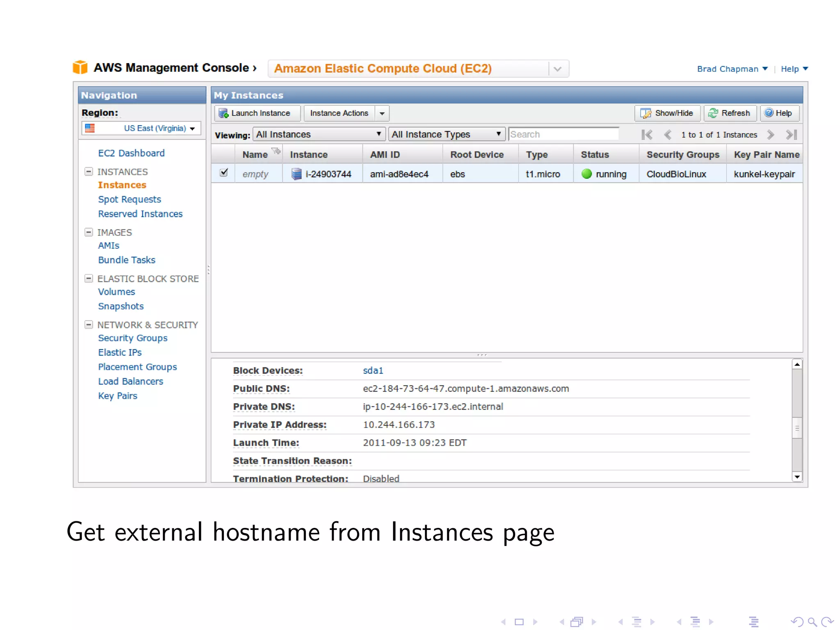The width and height of the screenshot is (840, 630).
Task: Click the Name column tag icon
Action: tap(276, 151)
